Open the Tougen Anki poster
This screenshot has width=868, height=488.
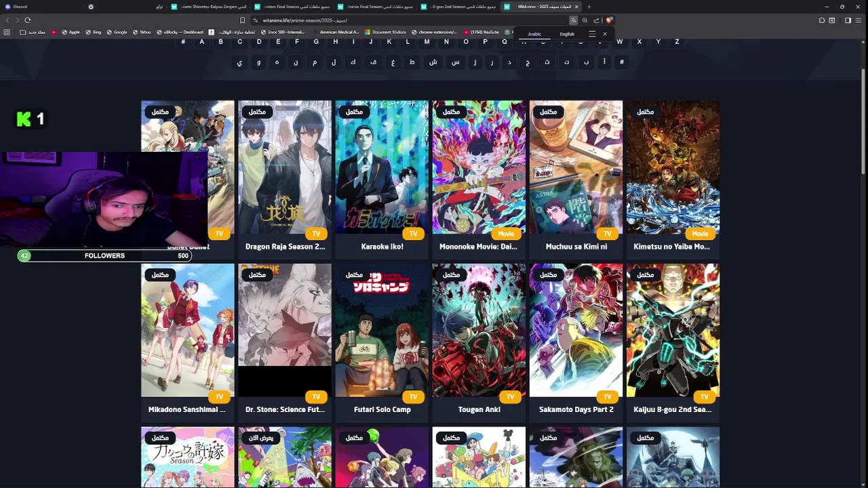(x=479, y=330)
